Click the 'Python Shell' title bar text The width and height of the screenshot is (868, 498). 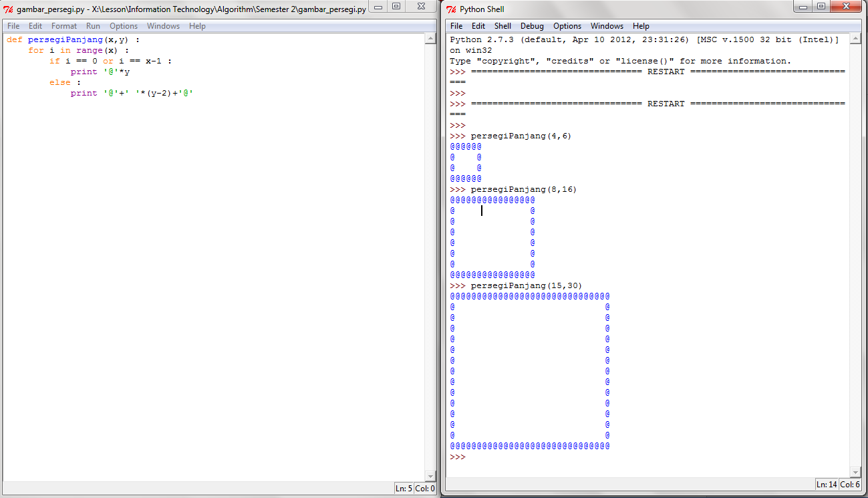(x=482, y=9)
